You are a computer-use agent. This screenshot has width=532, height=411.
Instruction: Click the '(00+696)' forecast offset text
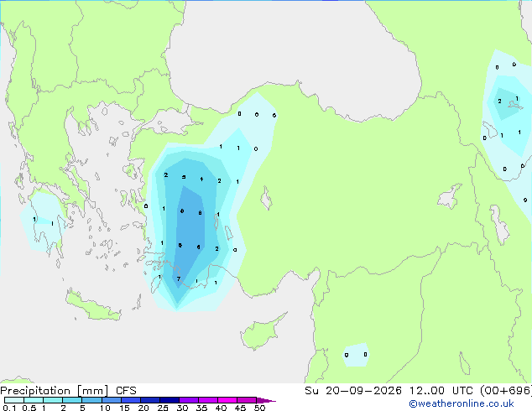[506, 391]
